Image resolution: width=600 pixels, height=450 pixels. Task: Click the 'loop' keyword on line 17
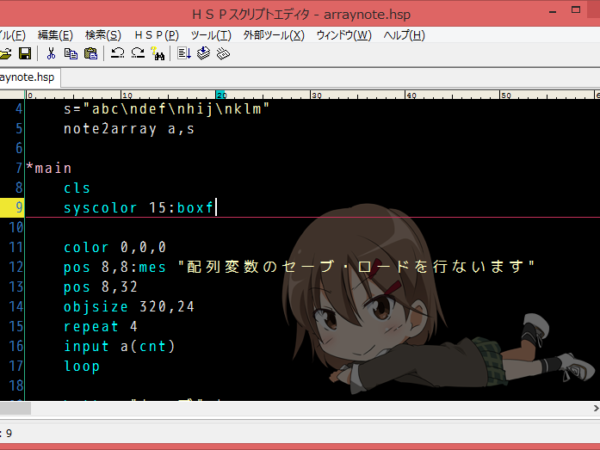tap(82, 366)
